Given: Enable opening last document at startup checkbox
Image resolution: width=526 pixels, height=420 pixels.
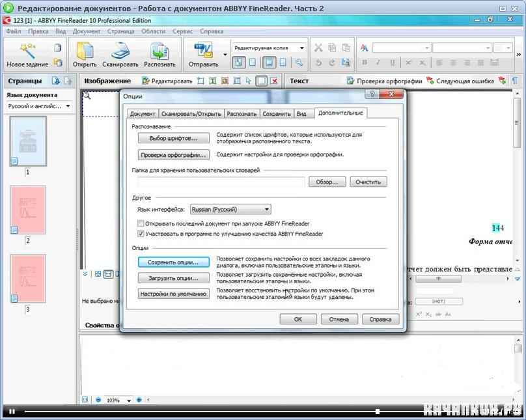Looking at the screenshot, I should [x=141, y=223].
